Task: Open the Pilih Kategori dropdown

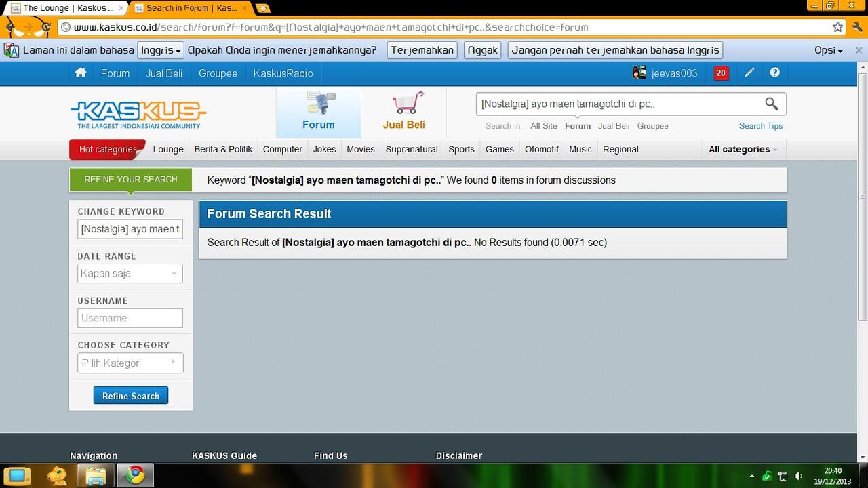Action: tap(130, 363)
